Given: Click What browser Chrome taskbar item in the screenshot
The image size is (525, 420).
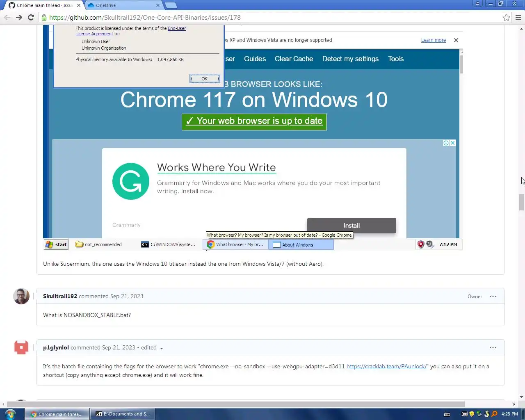Looking at the screenshot, I should (x=235, y=244).
